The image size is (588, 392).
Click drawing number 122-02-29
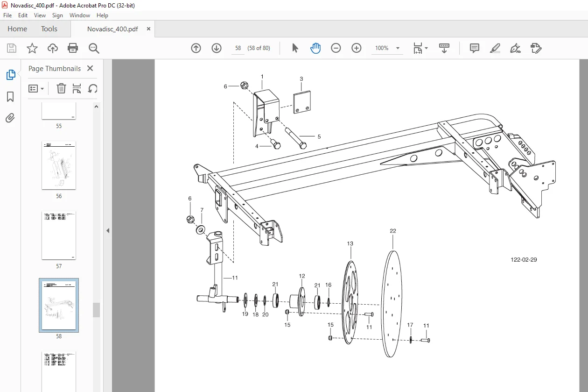pyautogui.click(x=524, y=260)
